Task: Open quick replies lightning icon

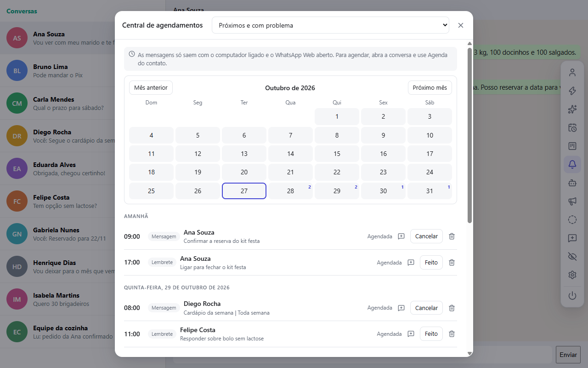Action: coord(572,91)
